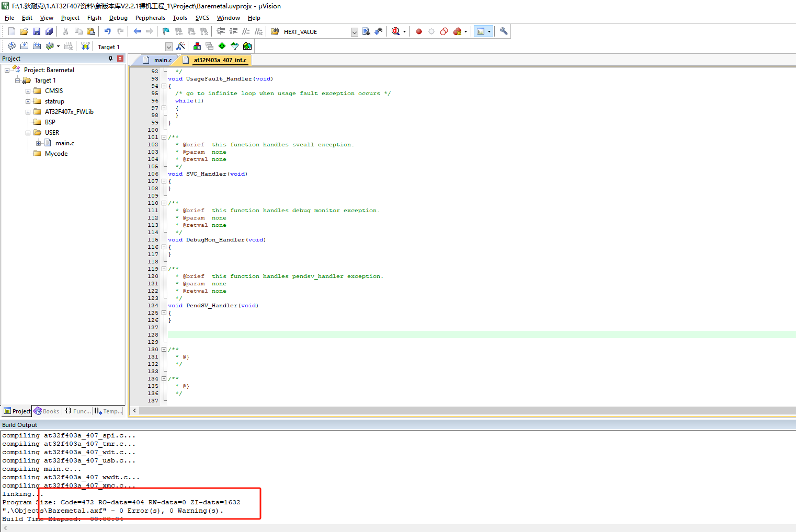
Task: Open the Flash menu
Action: [94, 18]
